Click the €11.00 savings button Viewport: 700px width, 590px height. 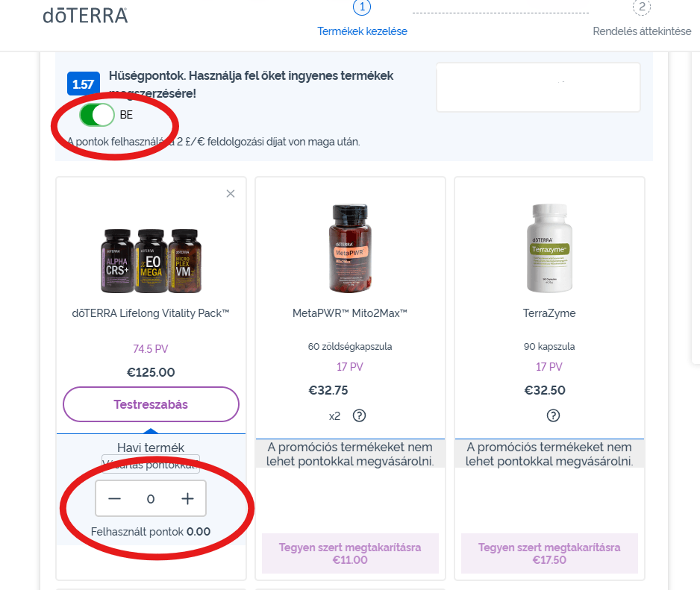pyautogui.click(x=350, y=553)
